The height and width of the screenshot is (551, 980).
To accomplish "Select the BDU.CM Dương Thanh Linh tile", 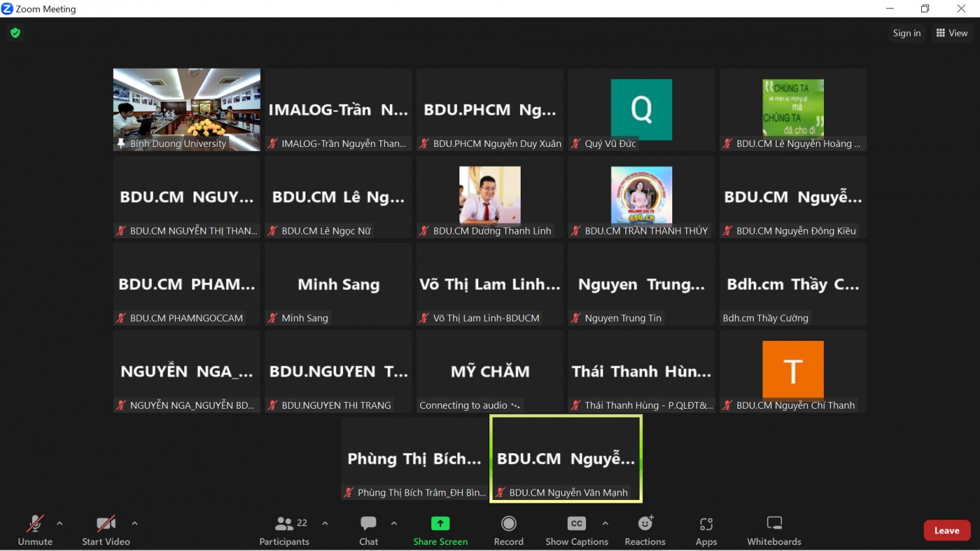I will click(490, 197).
